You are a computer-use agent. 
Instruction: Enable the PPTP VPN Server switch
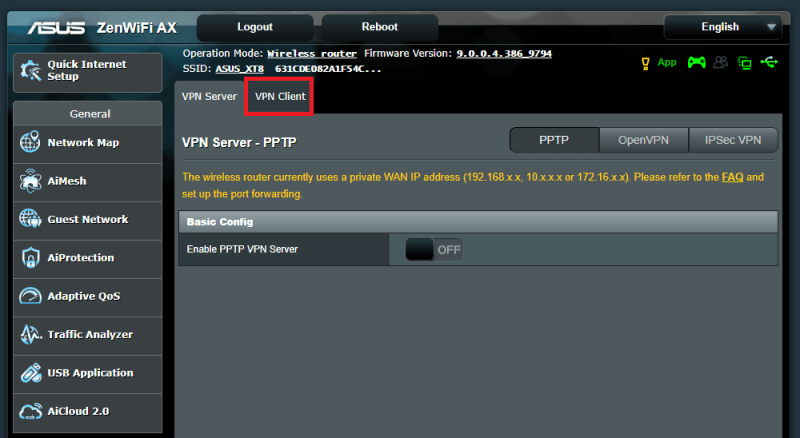434,250
